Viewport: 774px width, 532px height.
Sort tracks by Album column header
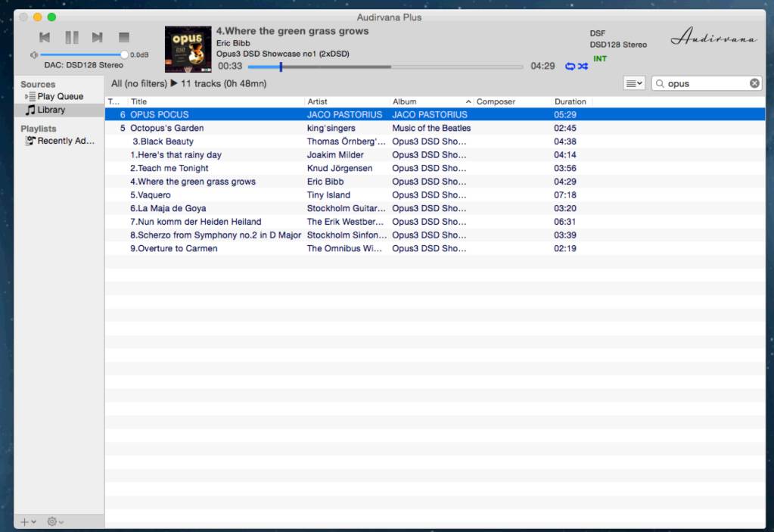click(431, 101)
